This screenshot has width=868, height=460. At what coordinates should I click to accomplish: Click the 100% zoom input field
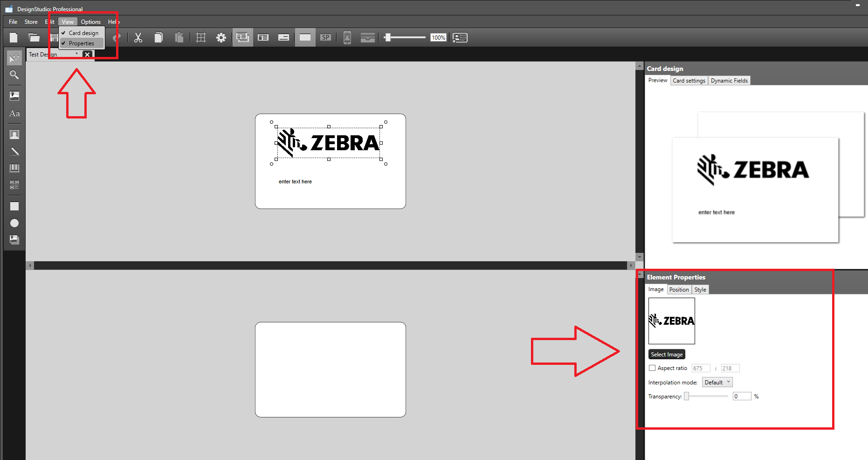pyautogui.click(x=438, y=37)
